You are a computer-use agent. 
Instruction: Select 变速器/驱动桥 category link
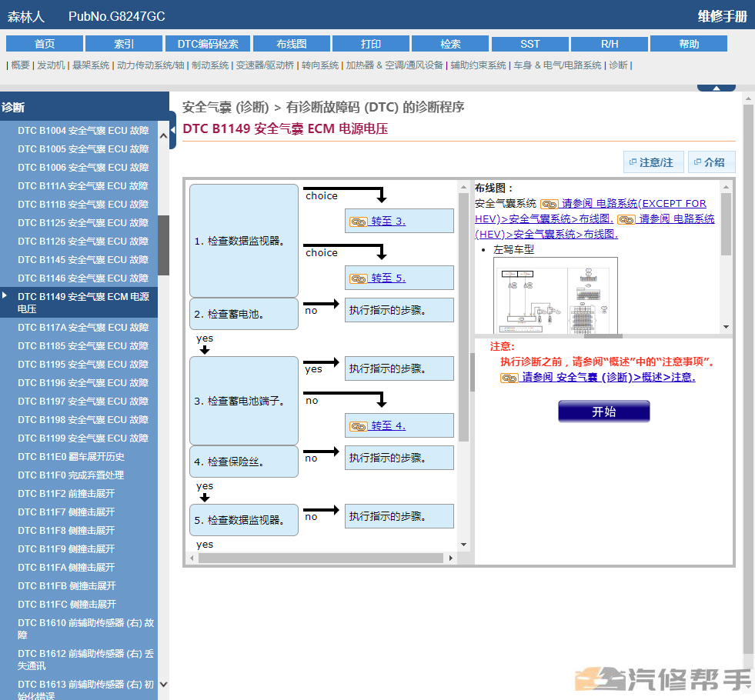(x=265, y=65)
